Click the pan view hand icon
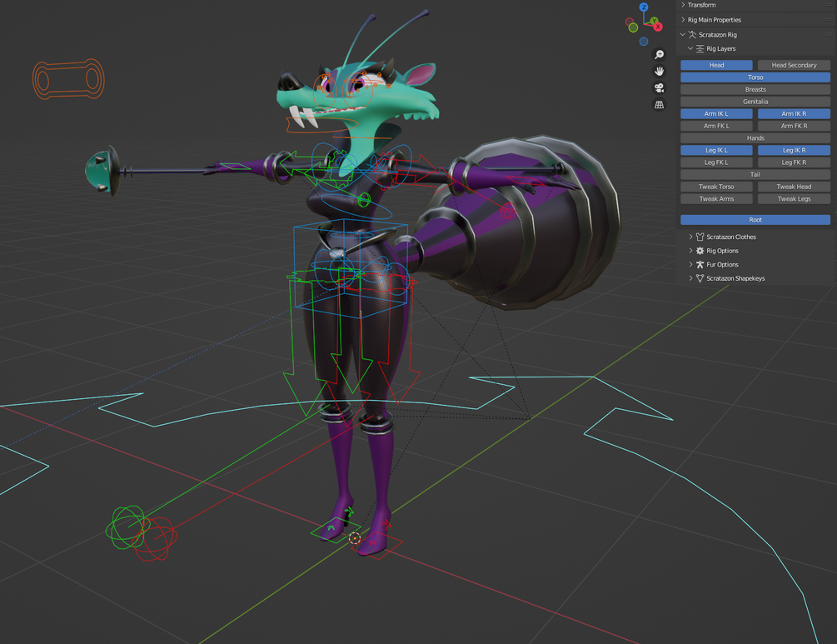This screenshot has width=837, height=644. [660, 72]
